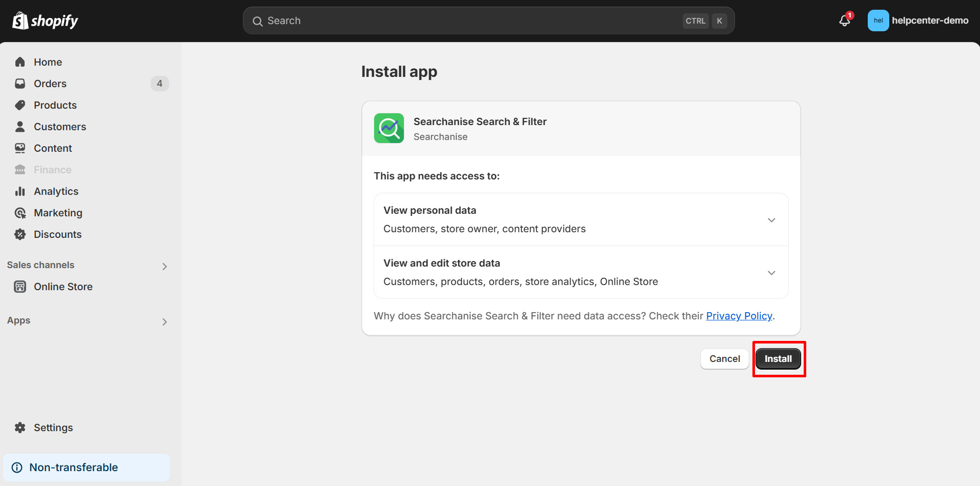The height and width of the screenshot is (486, 980).
Task: Open the Customers section
Action: pyautogui.click(x=59, y=126)
